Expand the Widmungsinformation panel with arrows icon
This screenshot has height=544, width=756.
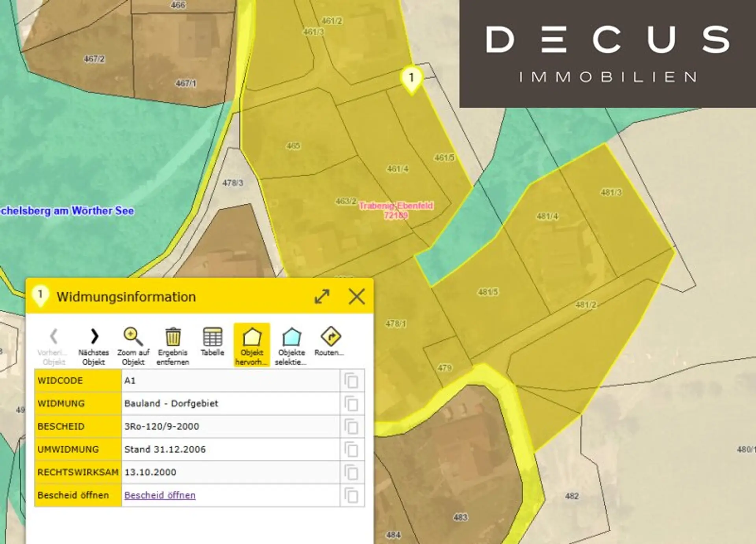pyautogui.click(x=322, y=296)
